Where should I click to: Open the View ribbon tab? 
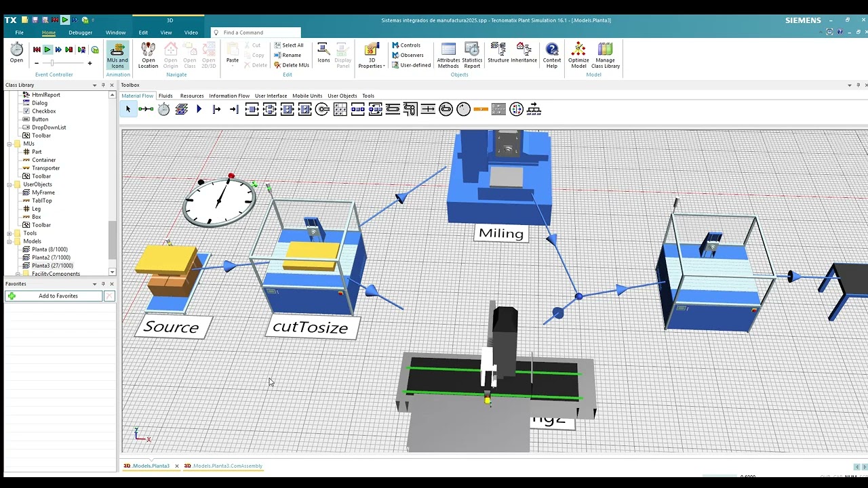point(166,33)
